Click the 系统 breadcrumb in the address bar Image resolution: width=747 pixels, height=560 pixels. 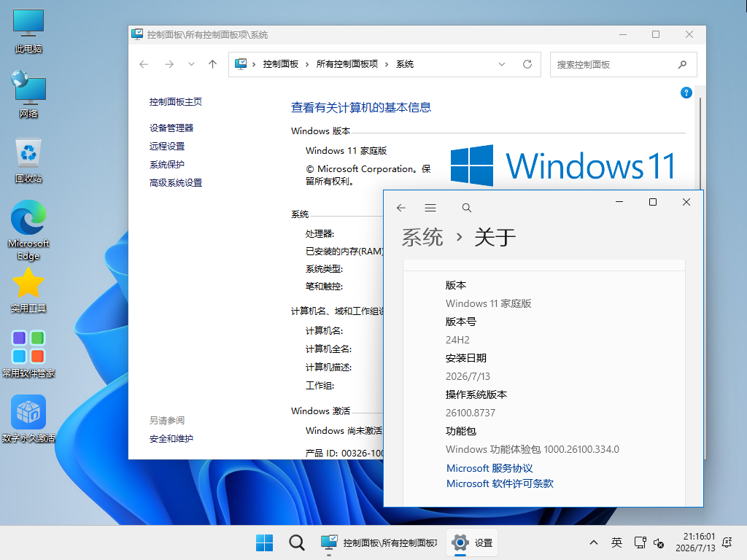(x=405, y=64)
